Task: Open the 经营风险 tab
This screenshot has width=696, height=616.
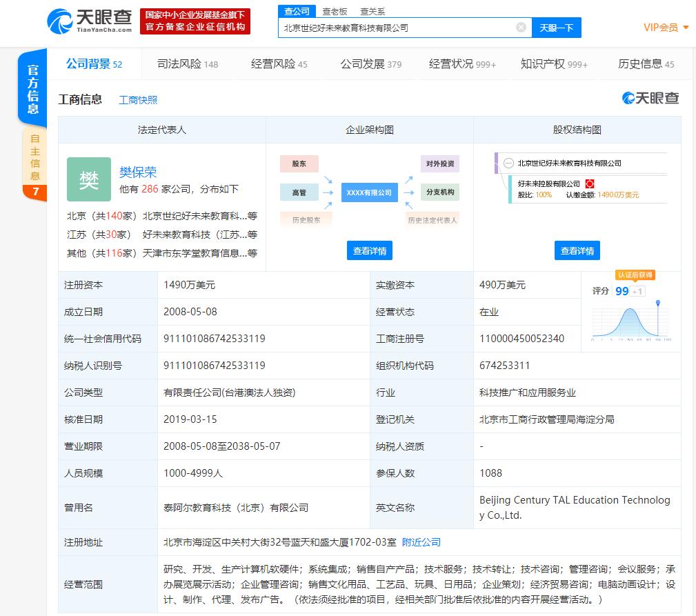Action: tap(279, 64)
